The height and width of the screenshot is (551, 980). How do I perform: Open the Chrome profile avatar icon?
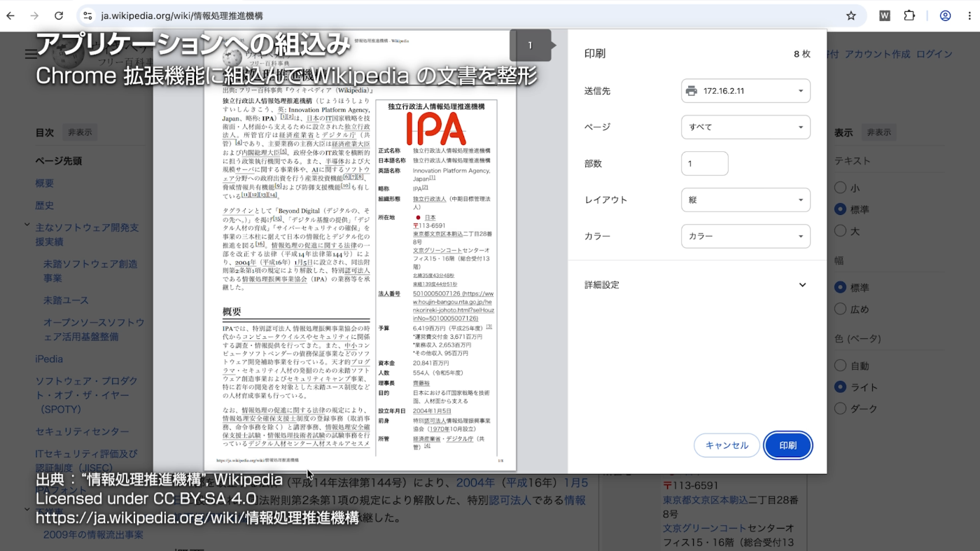[946, 15]
